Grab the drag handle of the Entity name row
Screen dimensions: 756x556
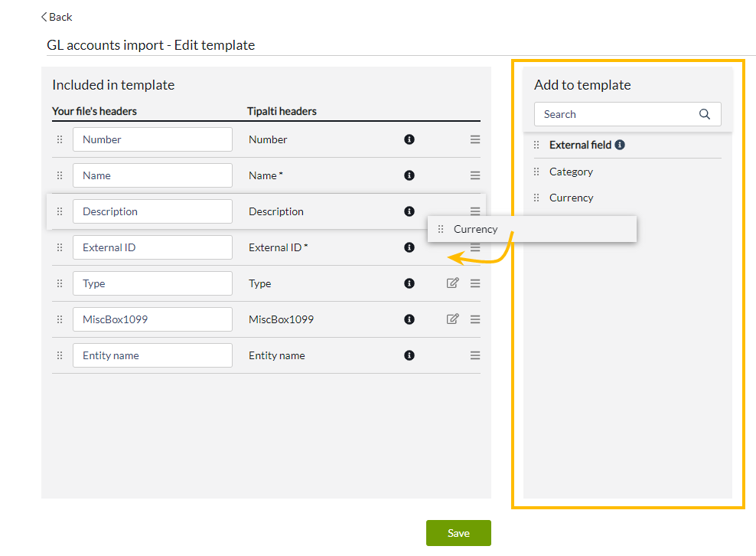pyautogui.click(x=60, y=355)
